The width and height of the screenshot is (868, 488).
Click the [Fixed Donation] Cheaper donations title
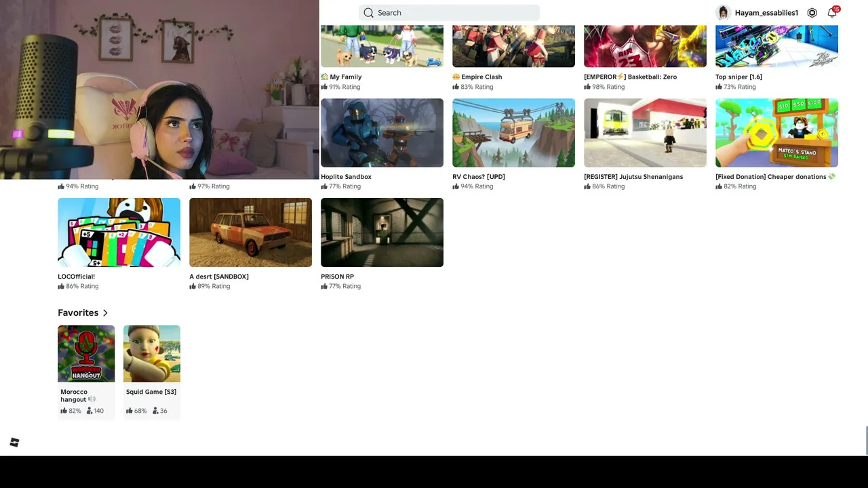tap(775, 177)
